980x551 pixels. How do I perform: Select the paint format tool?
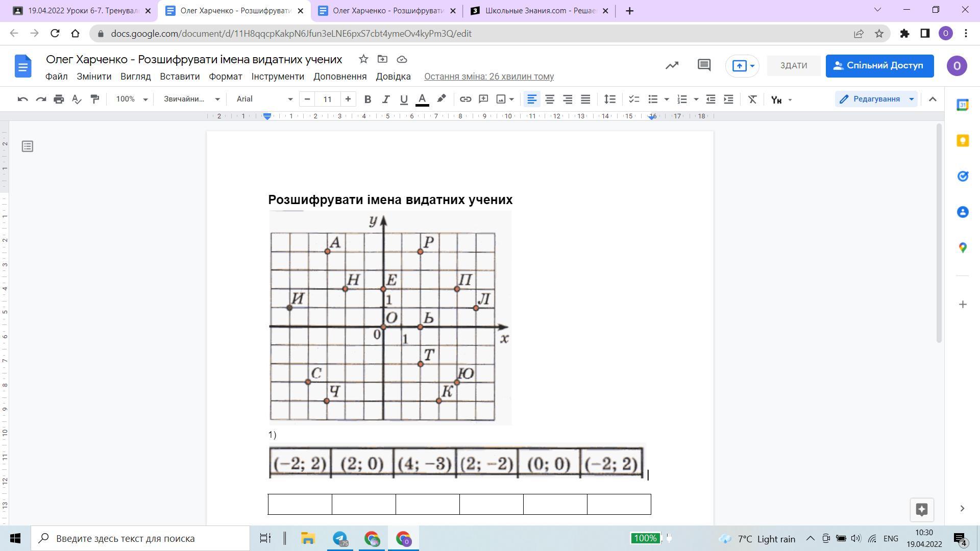click(x=94, y=99)
